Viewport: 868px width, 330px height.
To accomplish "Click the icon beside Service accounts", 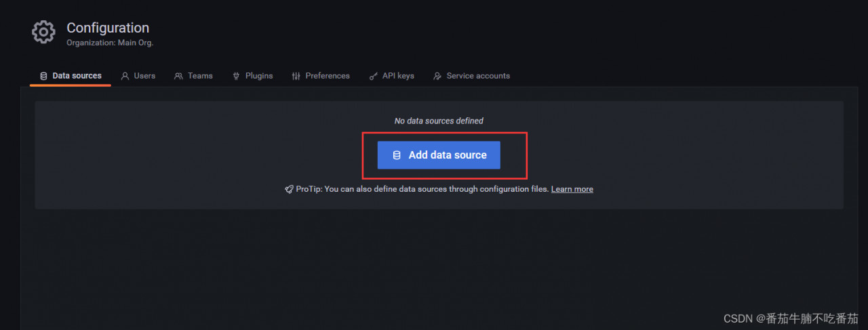I will click(x=437, y=76).
